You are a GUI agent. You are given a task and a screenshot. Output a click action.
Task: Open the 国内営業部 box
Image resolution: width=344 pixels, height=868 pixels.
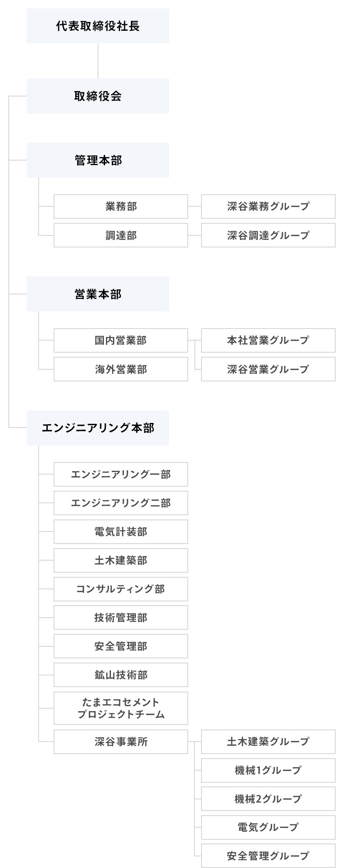point(120,340)
